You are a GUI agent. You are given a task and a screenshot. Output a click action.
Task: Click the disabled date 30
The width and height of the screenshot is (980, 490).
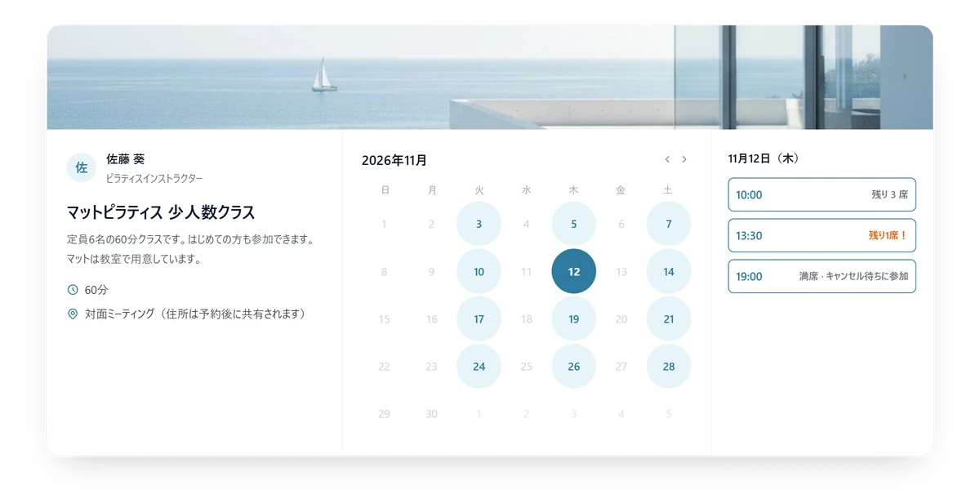[x=431, y=413]
